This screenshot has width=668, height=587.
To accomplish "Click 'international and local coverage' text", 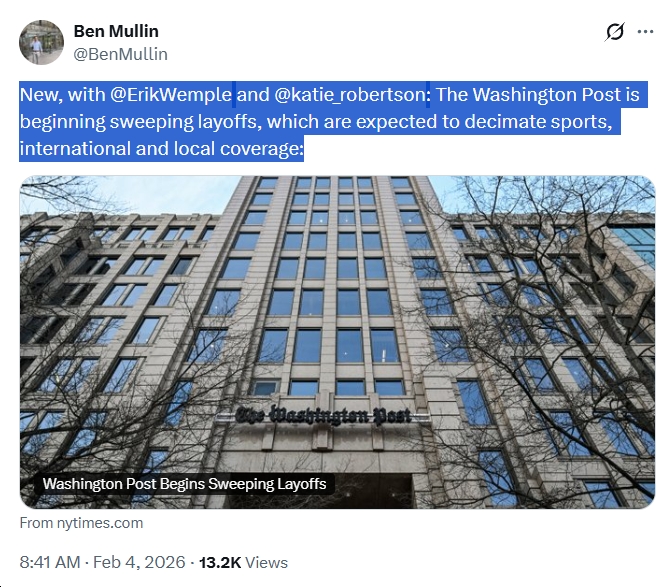I will (x=160, y=150).
